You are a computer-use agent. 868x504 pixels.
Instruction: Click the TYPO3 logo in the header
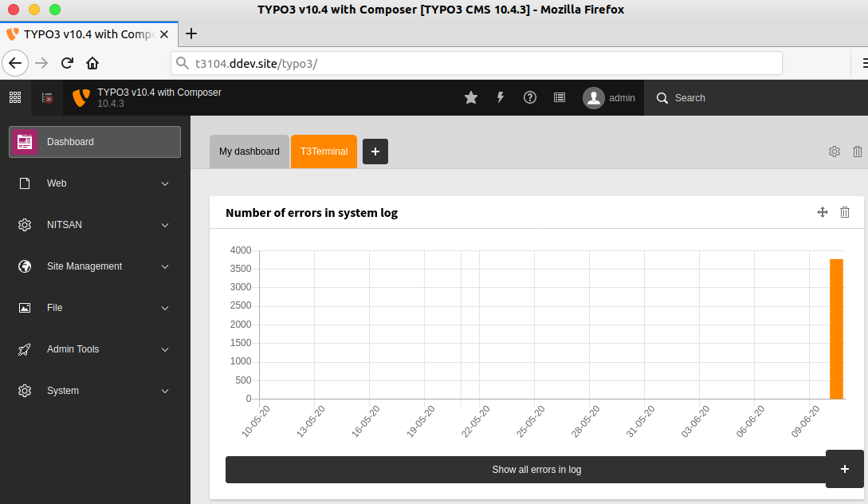point(80,97)
